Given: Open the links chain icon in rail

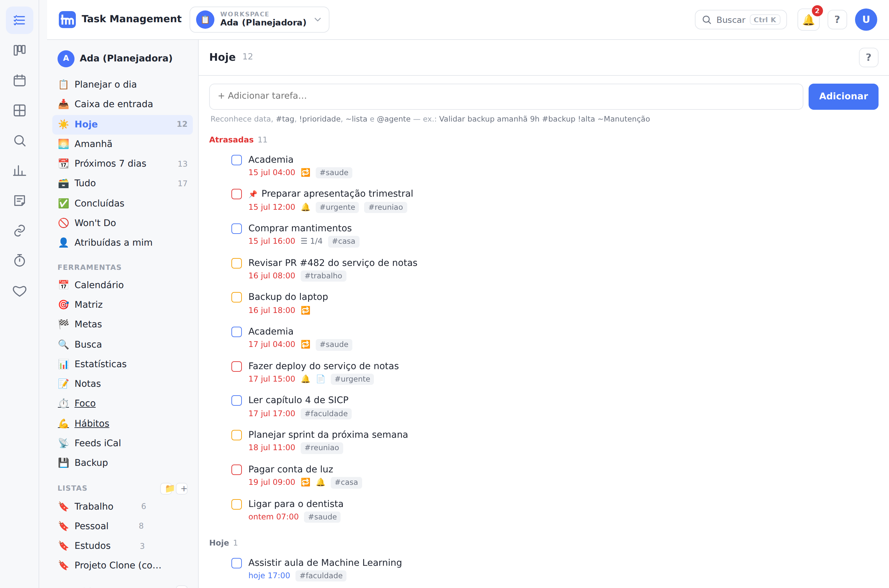Looking at the screenshot, I should coord(20,231).
